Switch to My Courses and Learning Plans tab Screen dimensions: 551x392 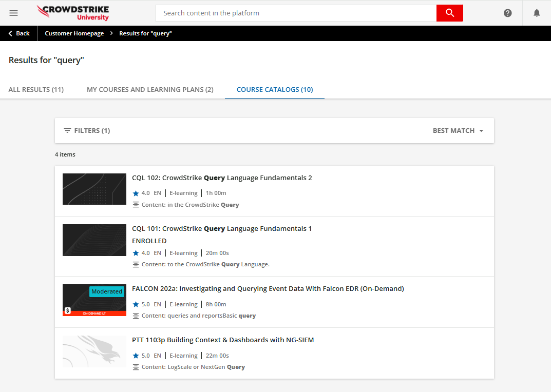(x=150, y=90)
